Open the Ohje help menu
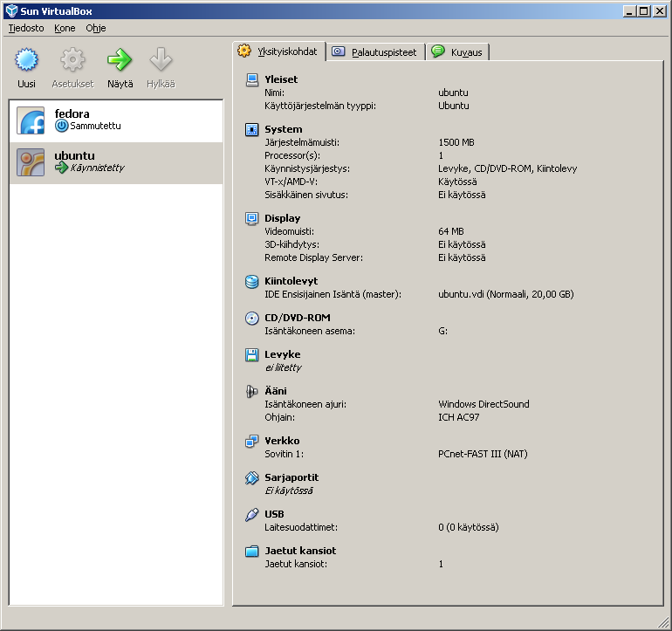Screen dimensions: 672x631 coord(95,28)
